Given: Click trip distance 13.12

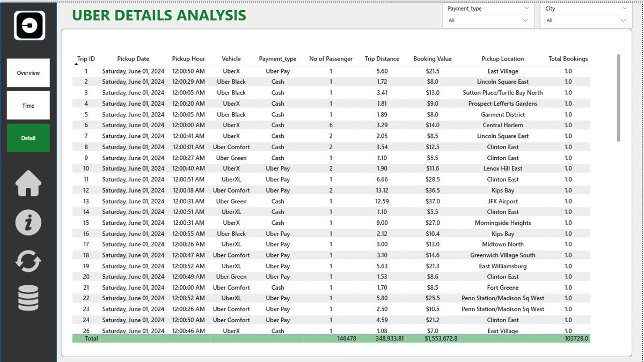Looking at the screenshot, I should pos(382,190).
